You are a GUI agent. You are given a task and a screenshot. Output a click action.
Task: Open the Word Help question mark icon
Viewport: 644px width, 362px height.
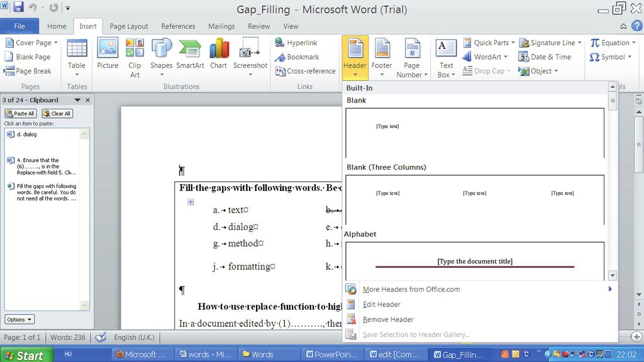pos(636,26)
